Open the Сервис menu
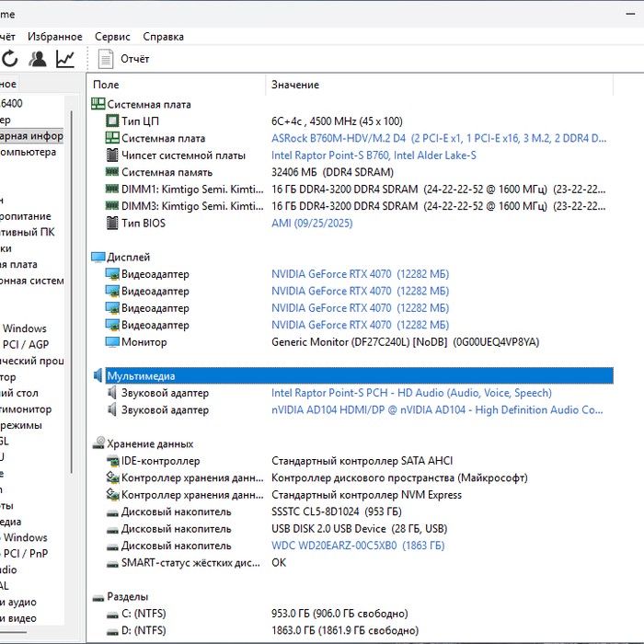 tap(112, 37)
